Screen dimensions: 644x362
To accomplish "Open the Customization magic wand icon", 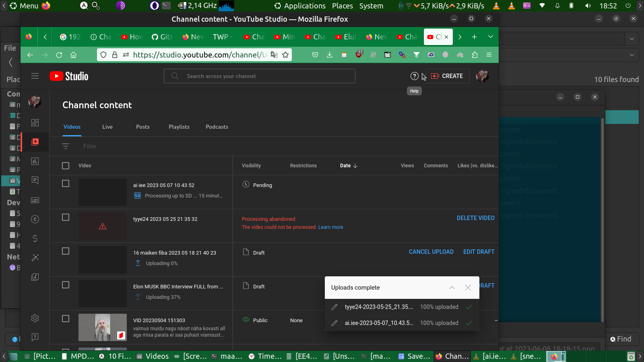I will (35, 257).
